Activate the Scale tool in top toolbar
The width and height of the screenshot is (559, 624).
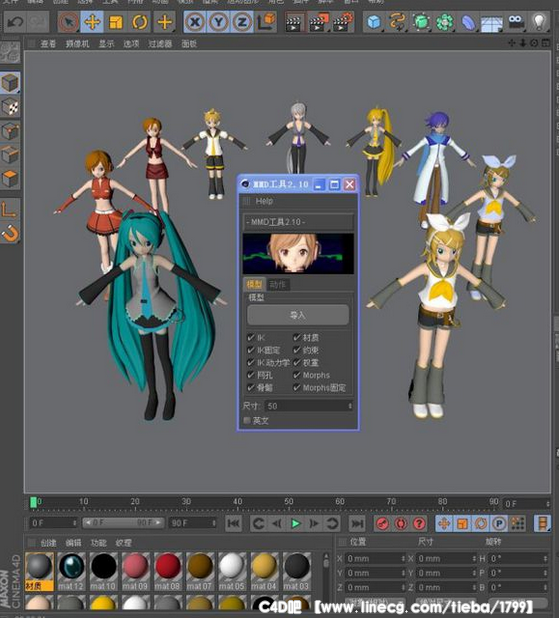pos(116,21)
